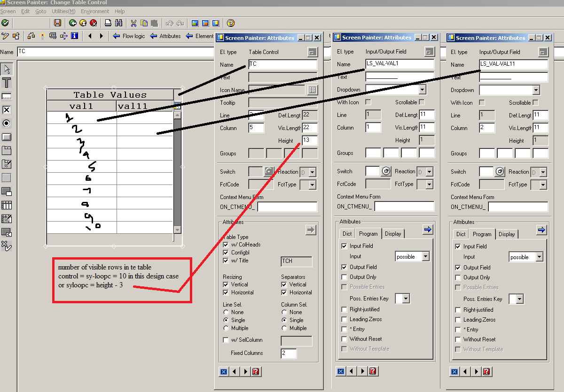Switch to the Display tab

[393, 233]
